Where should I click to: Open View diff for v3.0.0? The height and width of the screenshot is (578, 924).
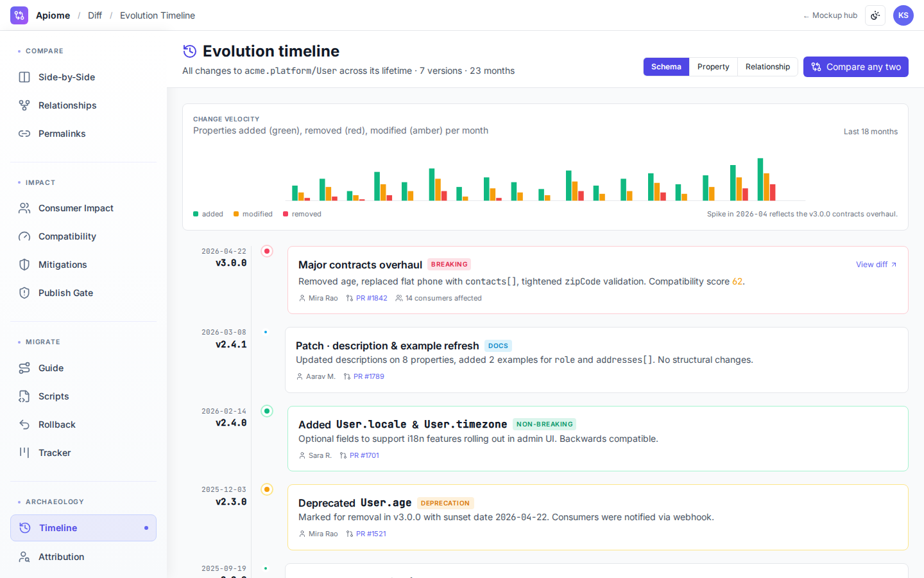(876, 265)
